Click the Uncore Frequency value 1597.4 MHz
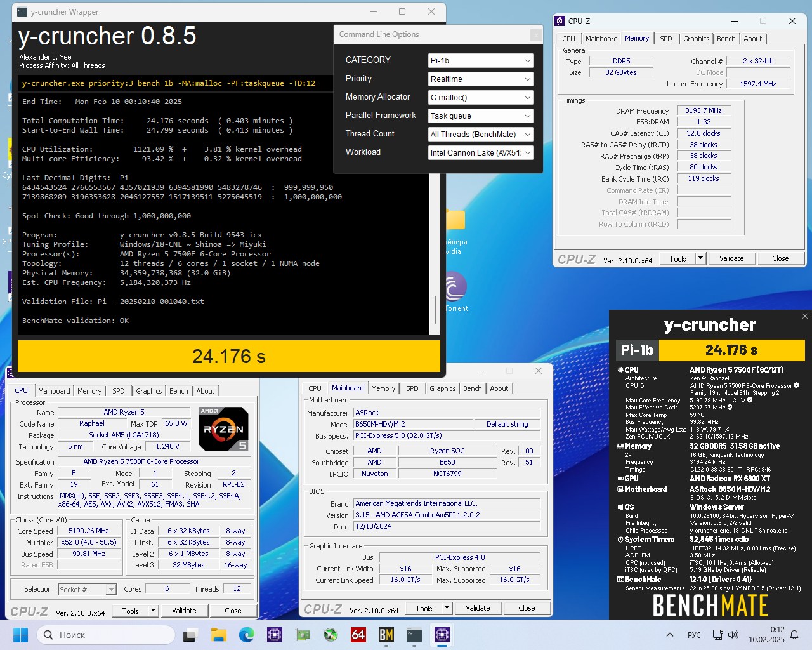 (758, 84)
